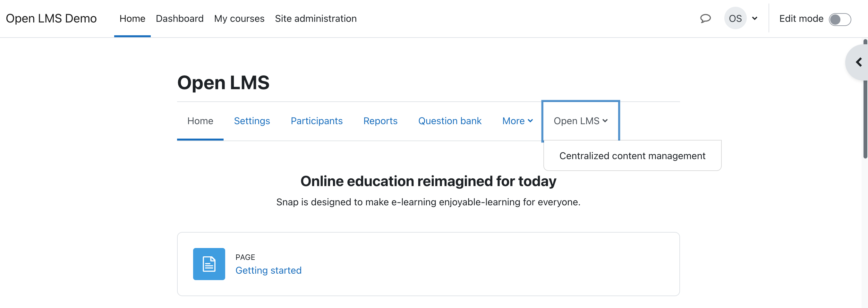The image size is (868, 308).
Task: Switch to the Settings tab
Action: 252,121
